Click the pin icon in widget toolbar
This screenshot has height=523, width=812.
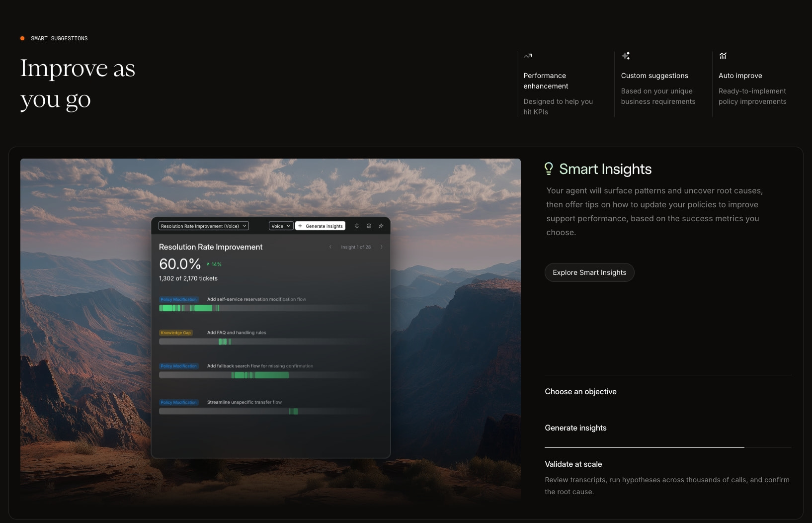pos(381,226)
